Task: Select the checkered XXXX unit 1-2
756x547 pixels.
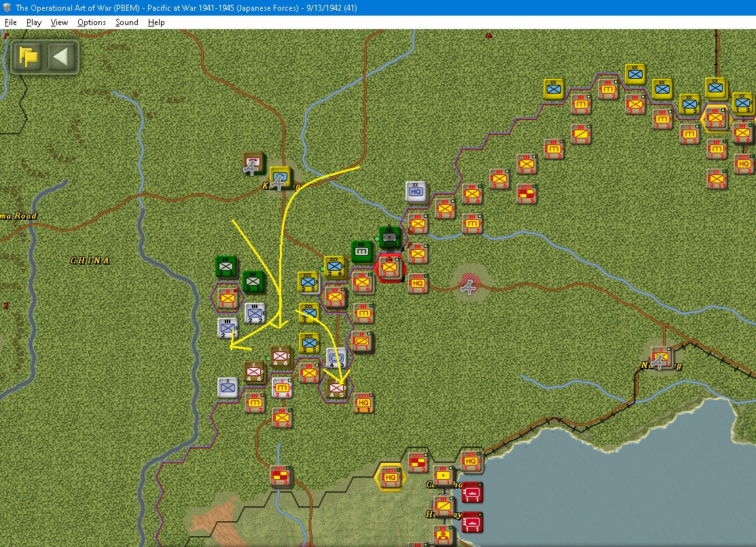Action: click(418, 463)
